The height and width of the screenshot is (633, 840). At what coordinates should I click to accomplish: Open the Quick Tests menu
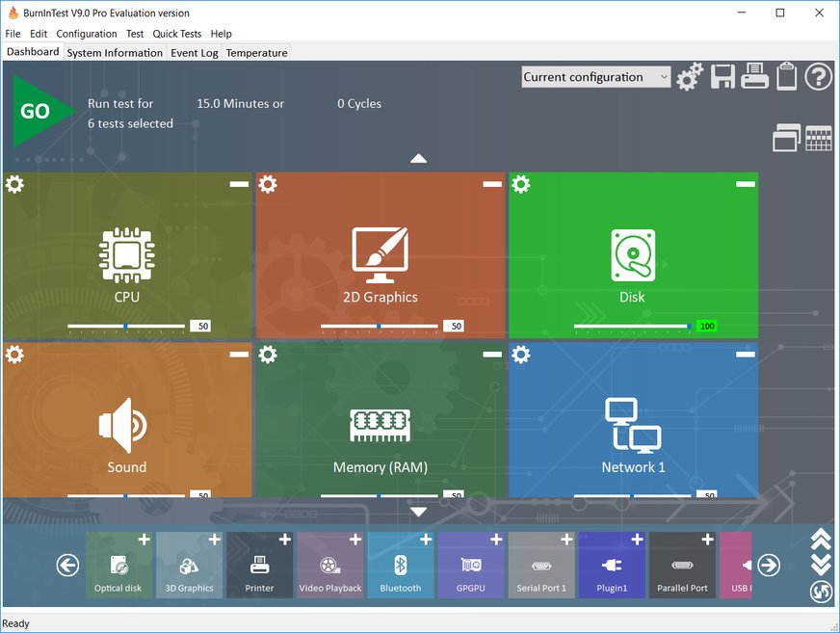tap(177, 34)
